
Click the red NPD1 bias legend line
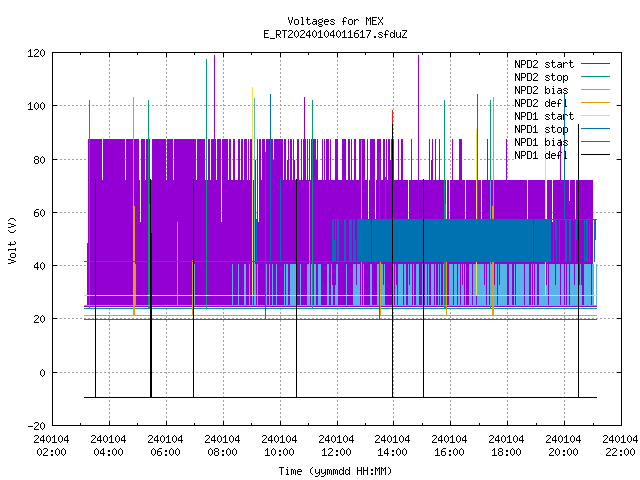coord(595,142)
